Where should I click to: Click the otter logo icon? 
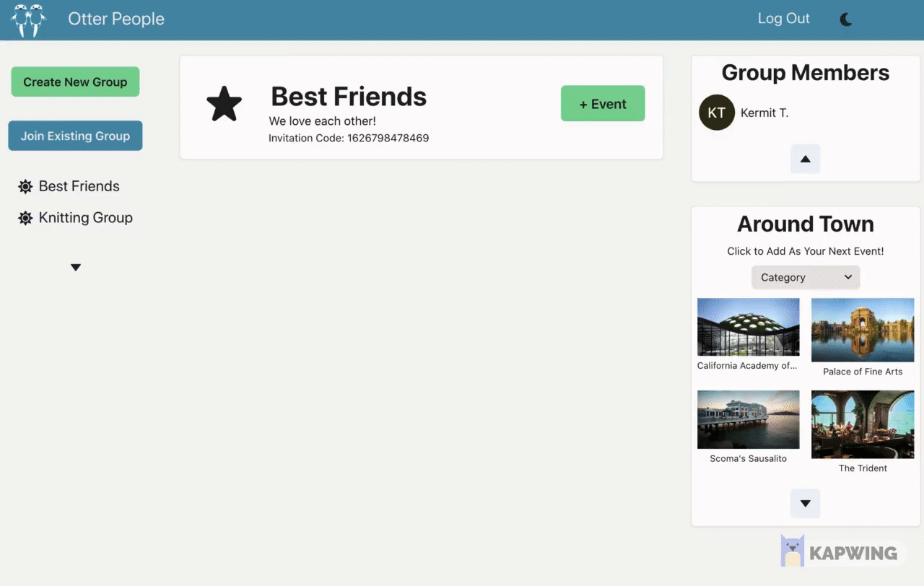28,20
